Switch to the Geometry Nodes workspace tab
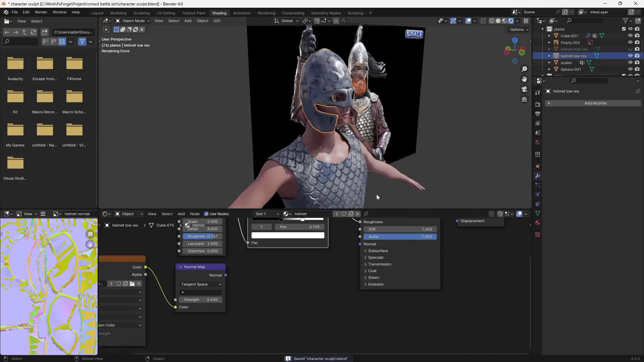644x362 pixels. 326,13
